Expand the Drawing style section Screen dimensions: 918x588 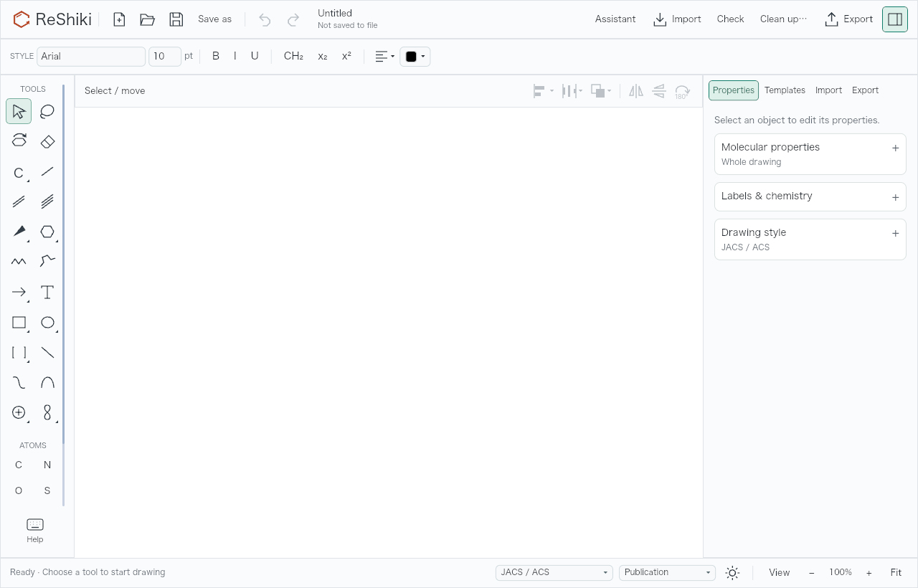pos(810,239)
